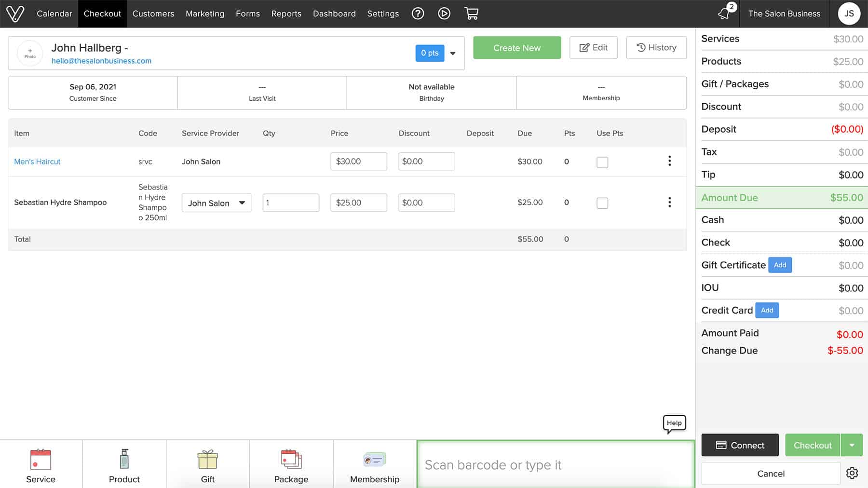Expand the points dropdown arrow
Image resolution: width=868 pixels, height=488 pixels.
453,53
